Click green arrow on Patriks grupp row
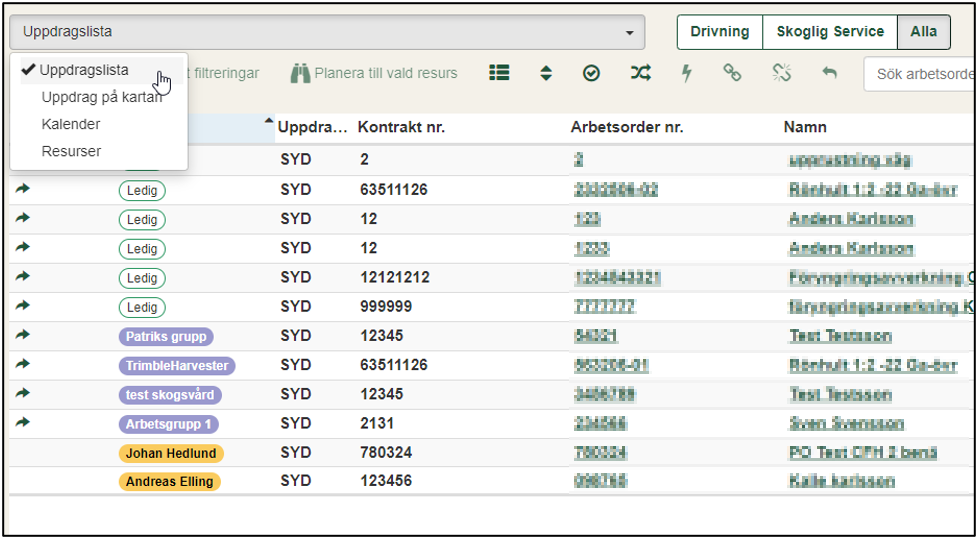Screen dimensions: 980x541 coord(23,336)
